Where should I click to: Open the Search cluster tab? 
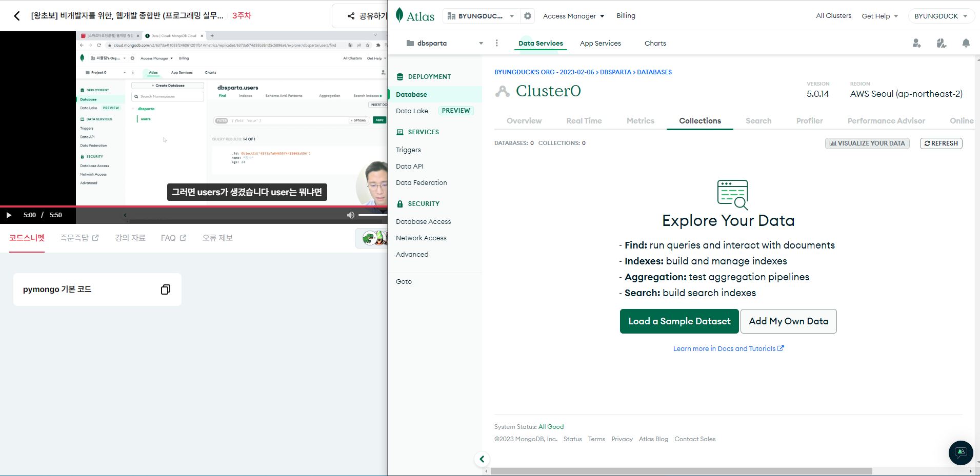(758, 121)
